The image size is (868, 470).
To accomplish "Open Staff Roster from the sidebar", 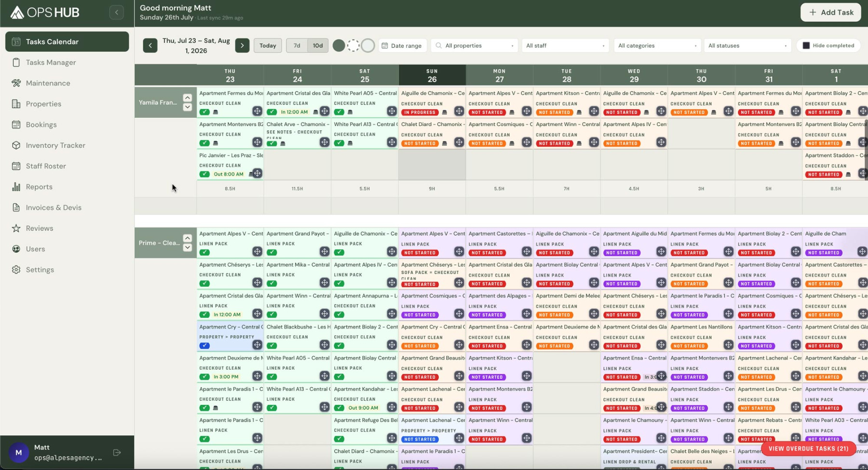I will click(67, 166).
